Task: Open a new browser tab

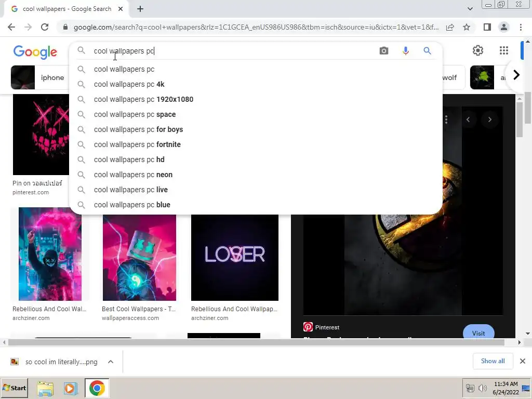Action: click(x=140, y=9)
